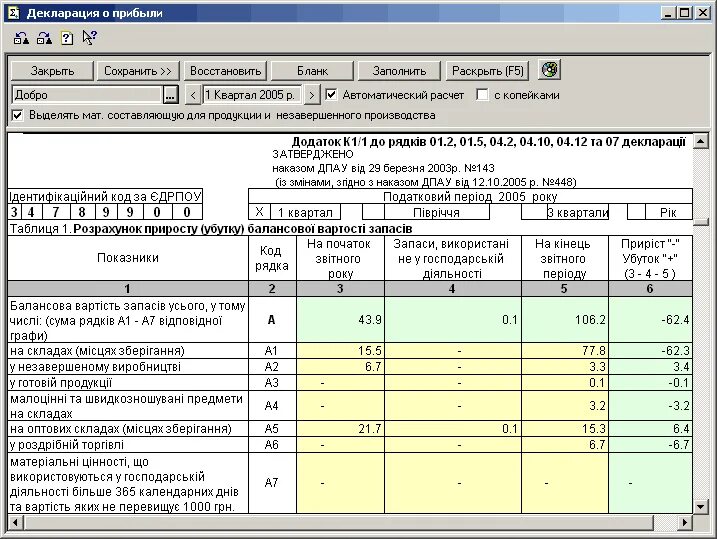
Task: Select cell -6.7 in row A6
Action: coord(651,445)
